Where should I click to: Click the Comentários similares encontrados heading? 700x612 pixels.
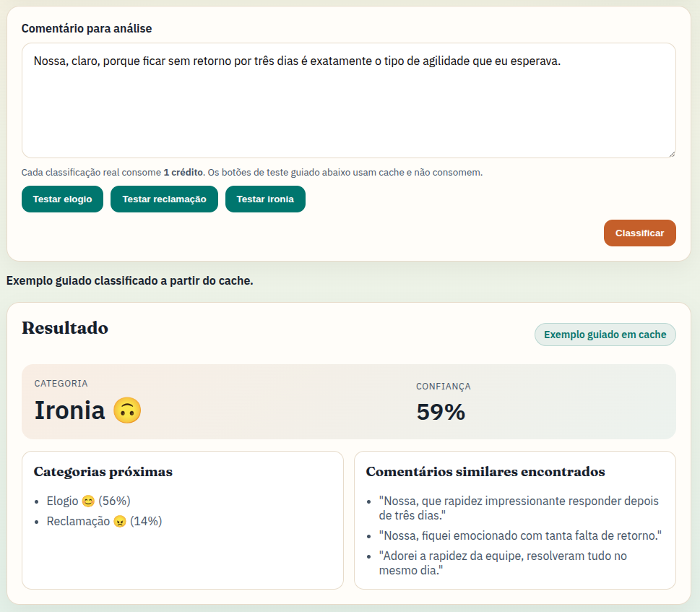pyautogui.click(x=485, y=472)
